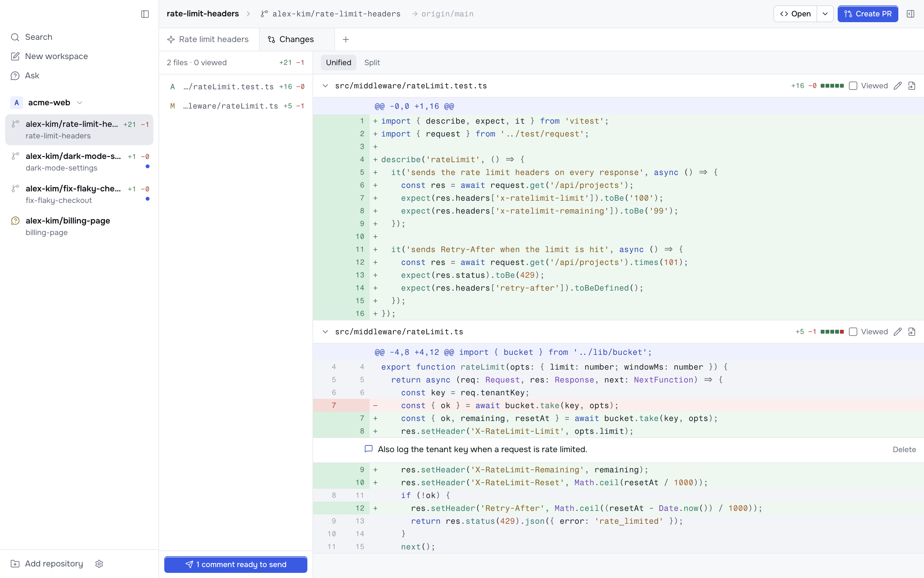
Task: Edit rateLimit.test.ts with pencil icon
Action: 898,86
